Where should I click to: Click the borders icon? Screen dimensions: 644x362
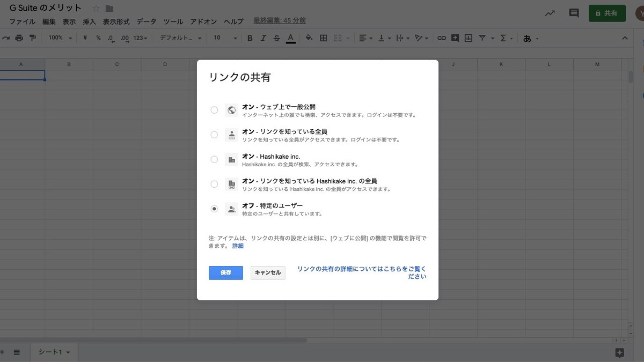[x=323, y=38]
